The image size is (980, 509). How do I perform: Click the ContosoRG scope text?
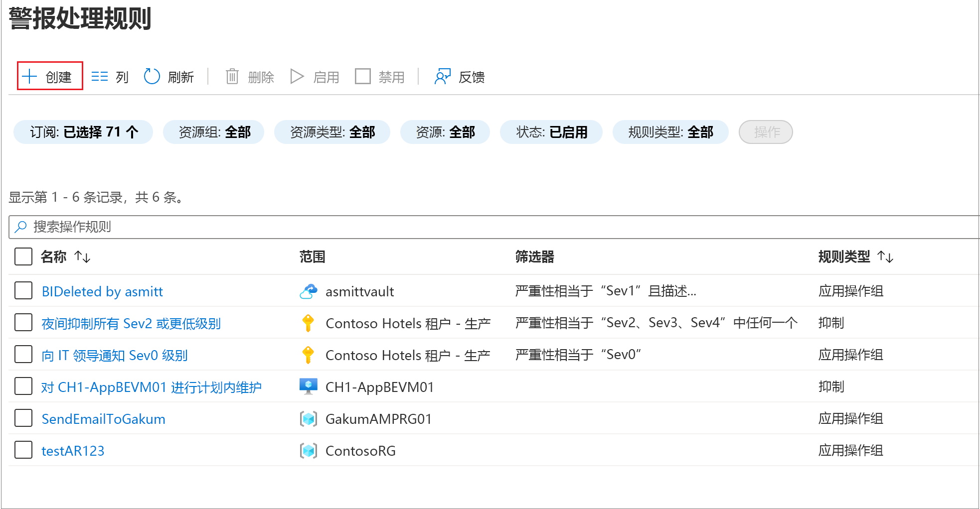[360, 451]
